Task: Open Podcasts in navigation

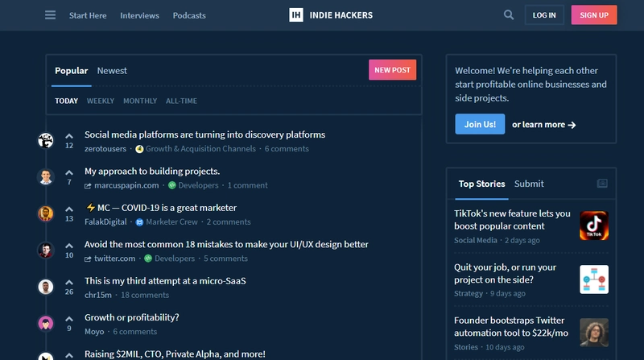Action: 189,15
